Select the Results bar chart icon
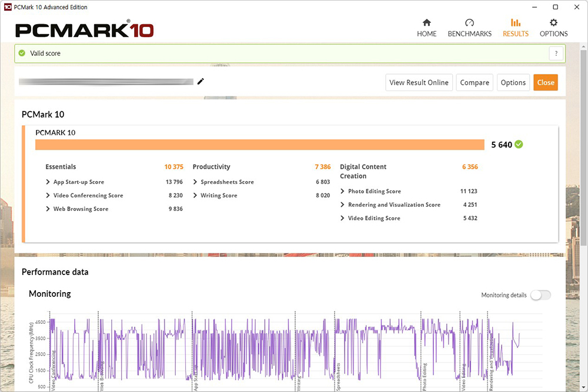The height and width of the screenshot is (392, 588). point(516,22)
